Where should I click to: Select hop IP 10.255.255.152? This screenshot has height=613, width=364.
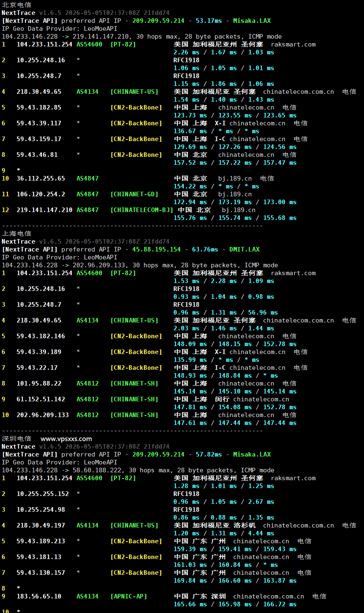pyautogui.click(x=43, y=494)
